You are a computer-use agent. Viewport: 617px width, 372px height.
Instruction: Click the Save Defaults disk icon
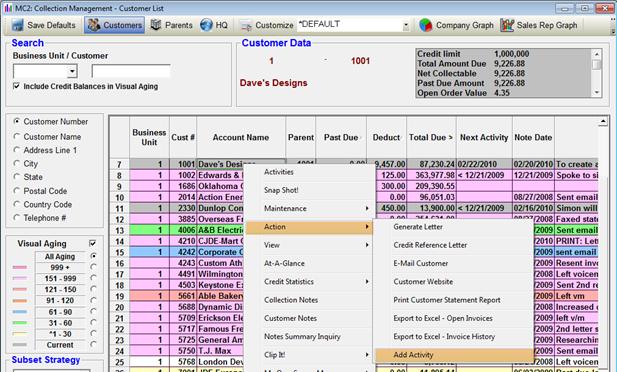point(17,25)
